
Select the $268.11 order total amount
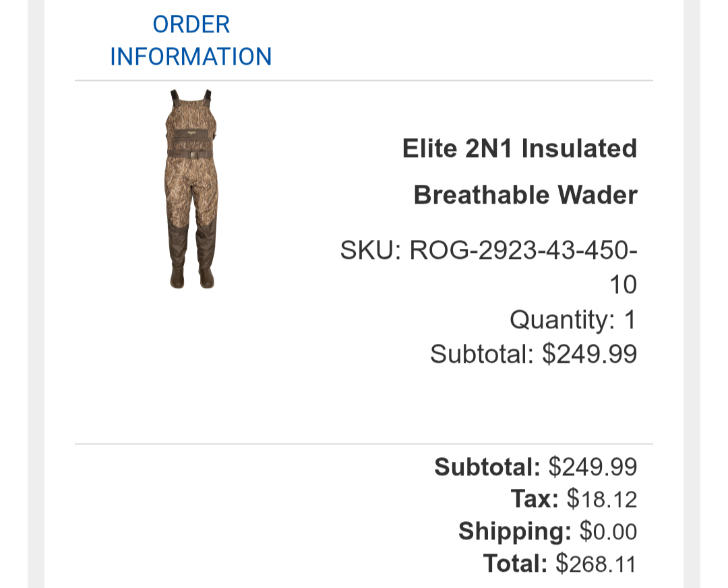[x=596, y=564]
